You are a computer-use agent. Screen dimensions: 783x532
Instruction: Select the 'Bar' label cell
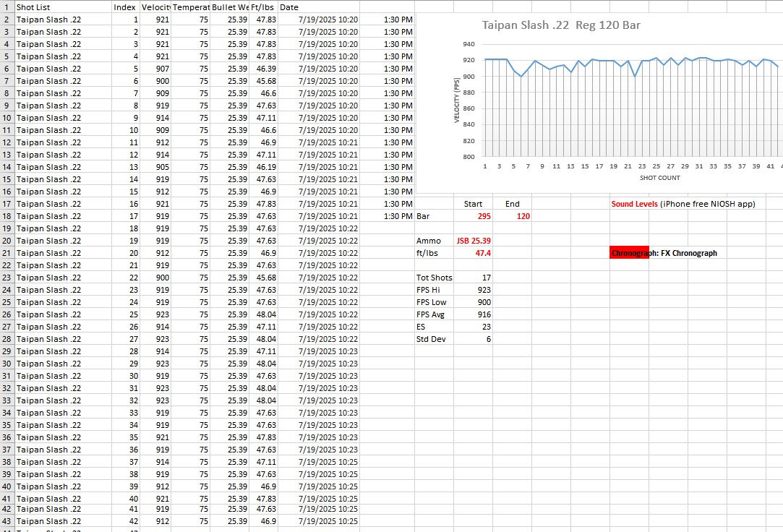pyautogui.click(x=434, y=216)
